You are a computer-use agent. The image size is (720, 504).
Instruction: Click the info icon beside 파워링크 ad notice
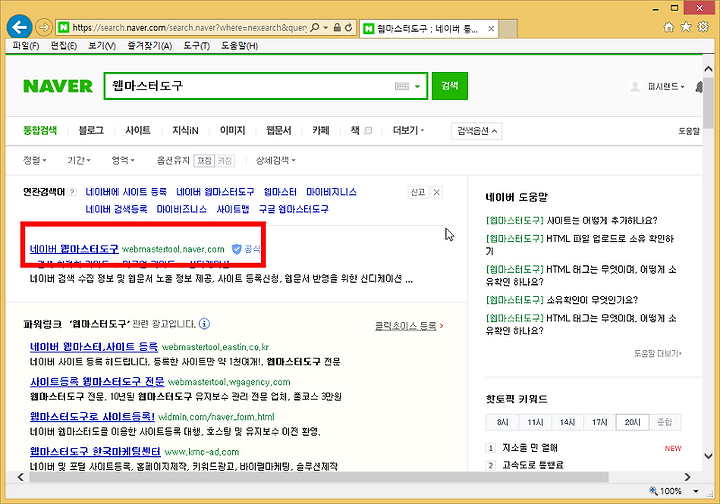204,324
